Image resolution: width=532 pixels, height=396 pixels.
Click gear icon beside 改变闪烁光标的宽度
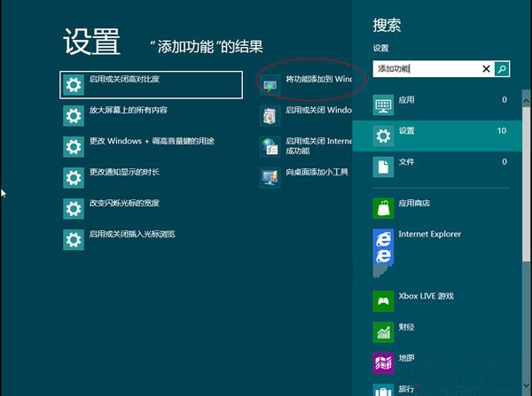click(x=74, y=208)
